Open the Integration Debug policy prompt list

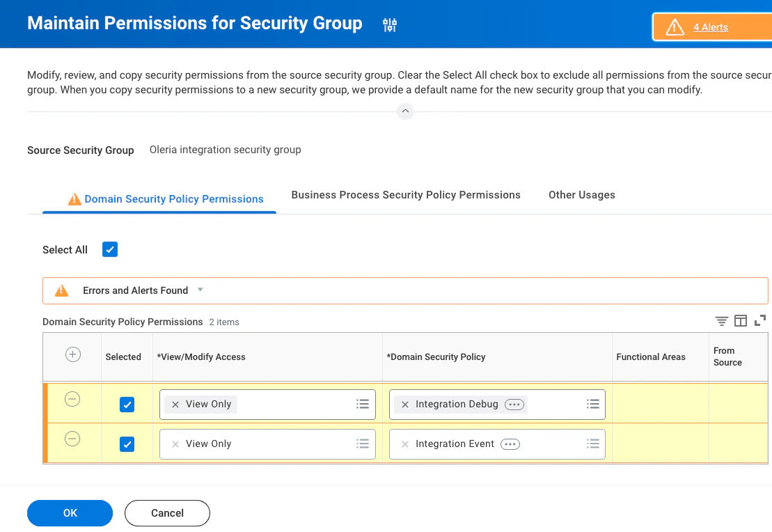coord(592,404)
